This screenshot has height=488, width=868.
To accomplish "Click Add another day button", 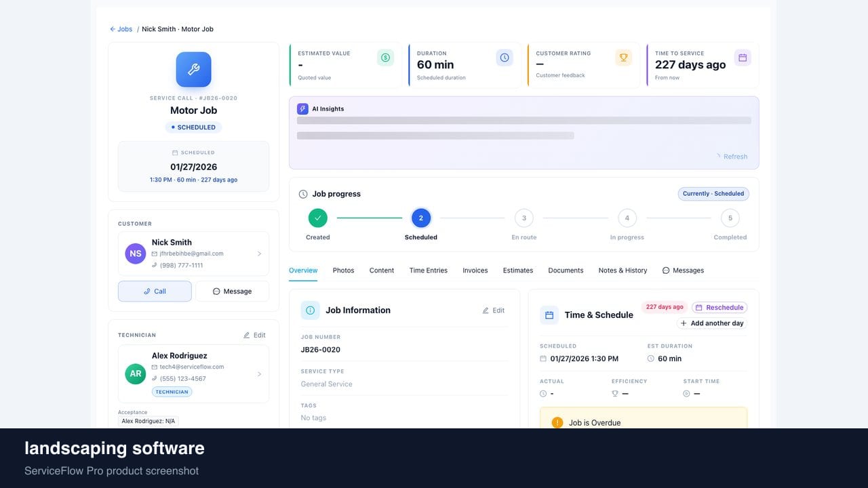I will (712, 323).
